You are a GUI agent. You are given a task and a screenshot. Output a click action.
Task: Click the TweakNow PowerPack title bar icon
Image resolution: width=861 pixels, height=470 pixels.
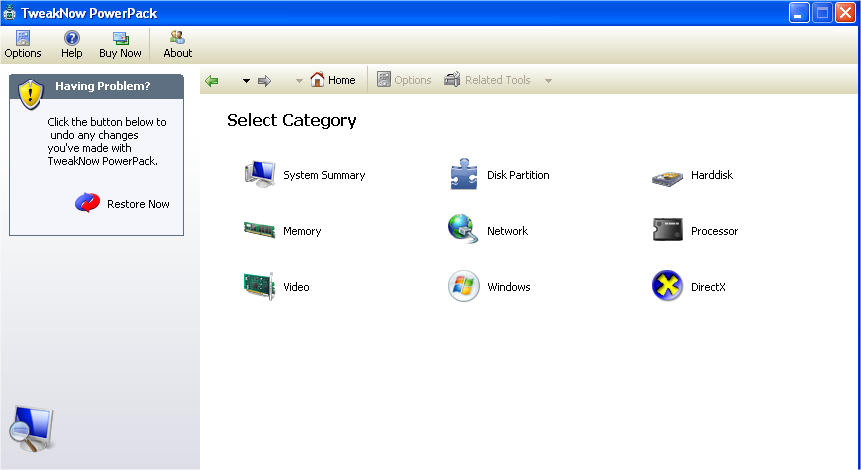9,13
